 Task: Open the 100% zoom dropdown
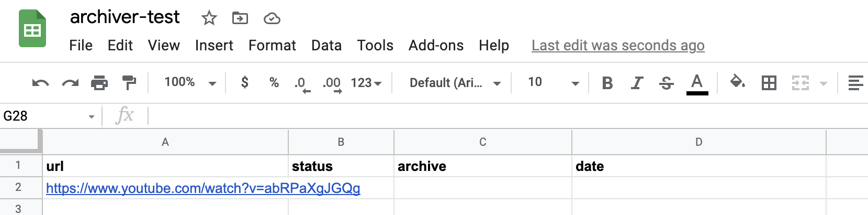pos(190,83)
